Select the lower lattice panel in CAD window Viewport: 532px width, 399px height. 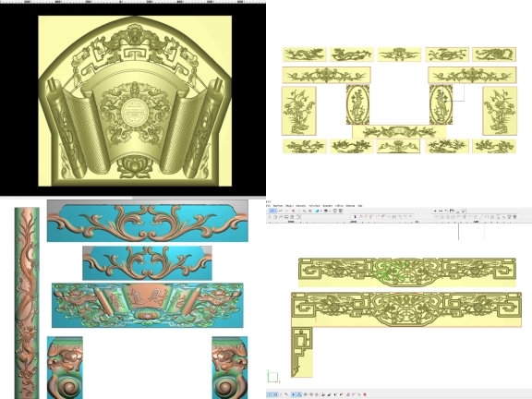406,309
